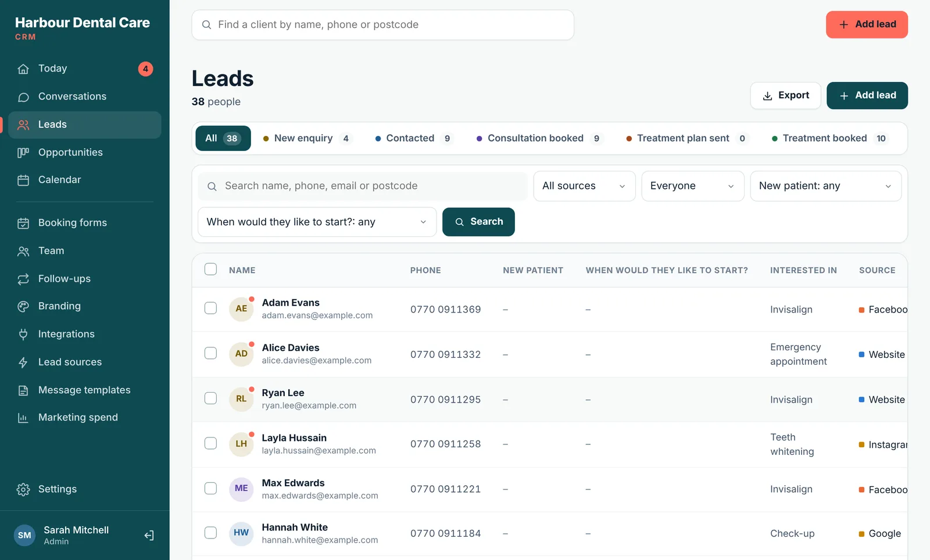Click the Search name, phone, email field
The width and height of the screenshot is (930, 560).
pyautogui.click(x=362, y=186)
